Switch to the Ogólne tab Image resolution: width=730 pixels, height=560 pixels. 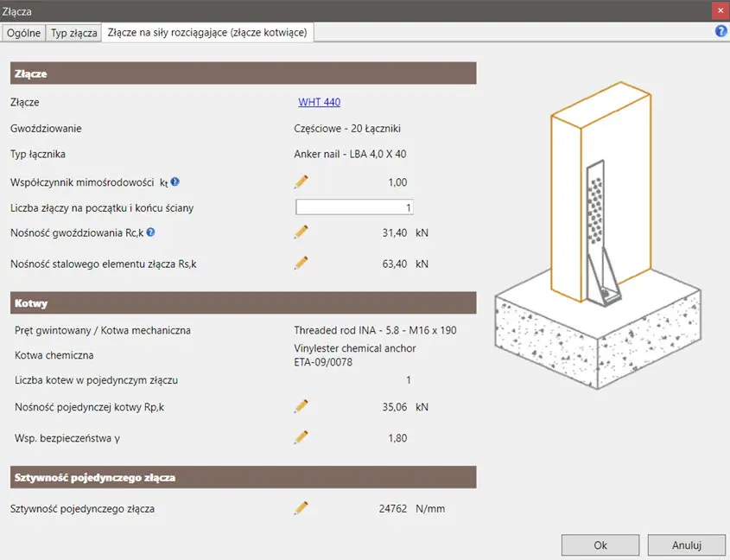[23, 33]
